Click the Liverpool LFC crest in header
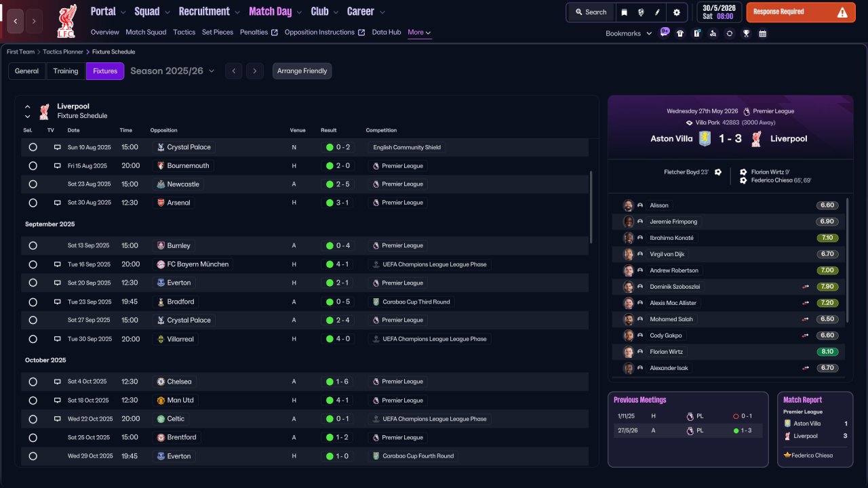 [66, 21]
